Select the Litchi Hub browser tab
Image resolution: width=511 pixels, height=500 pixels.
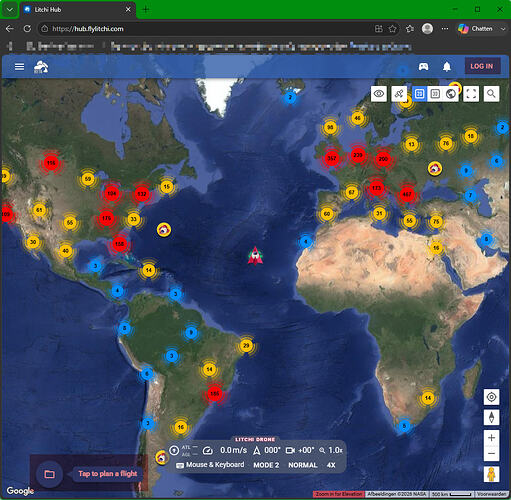[78, 10]
